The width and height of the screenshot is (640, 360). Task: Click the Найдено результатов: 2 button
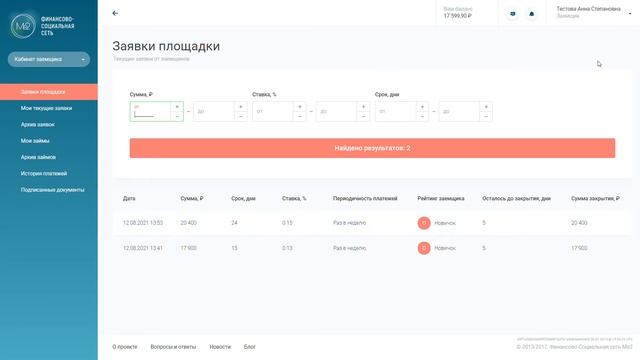[372, 148]
